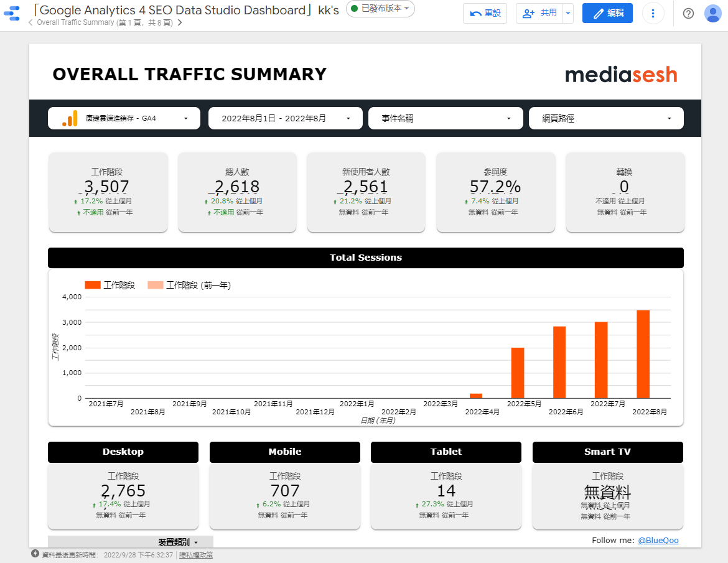This screenshot has width=728, height=563.
Task: Open the three-dot more options menu
Action: [x=653, y=13]
